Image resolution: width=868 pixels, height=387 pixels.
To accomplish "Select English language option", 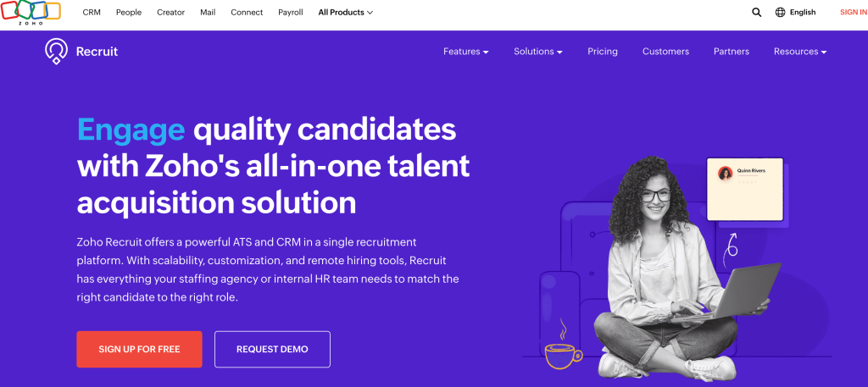I will pos(802,12).
